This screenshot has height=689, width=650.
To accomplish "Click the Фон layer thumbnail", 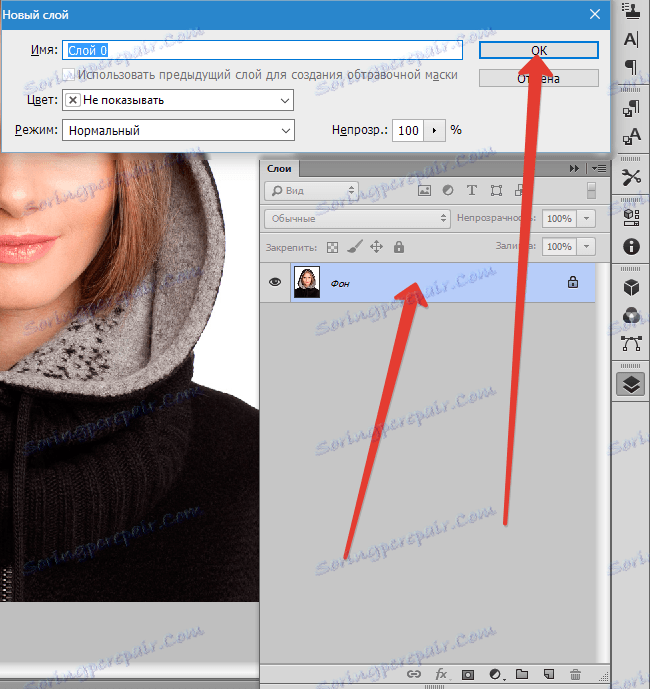I will click(x=307, y=283).
